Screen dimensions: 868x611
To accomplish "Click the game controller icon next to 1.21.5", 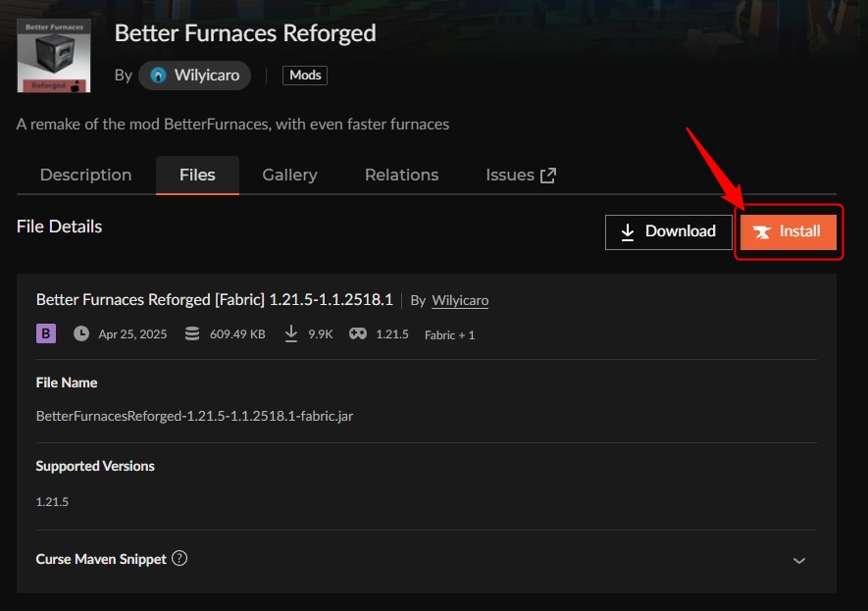I will 359,333.
